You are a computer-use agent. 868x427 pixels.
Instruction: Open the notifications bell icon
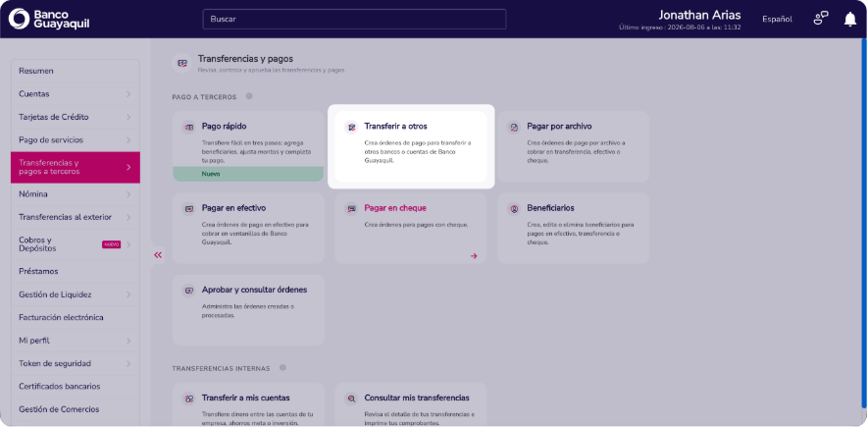849,20
